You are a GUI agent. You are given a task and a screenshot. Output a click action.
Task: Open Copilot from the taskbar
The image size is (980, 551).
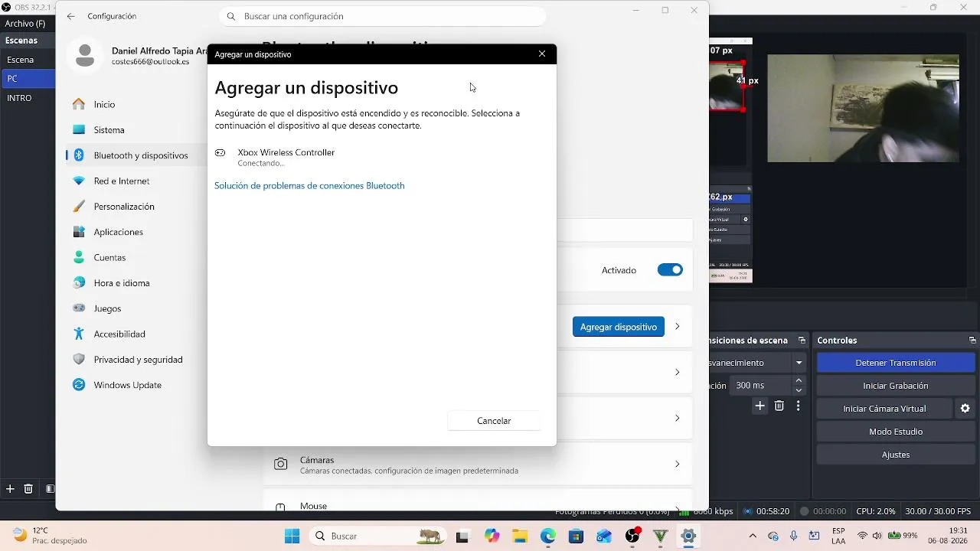click(x=492, y=536)
